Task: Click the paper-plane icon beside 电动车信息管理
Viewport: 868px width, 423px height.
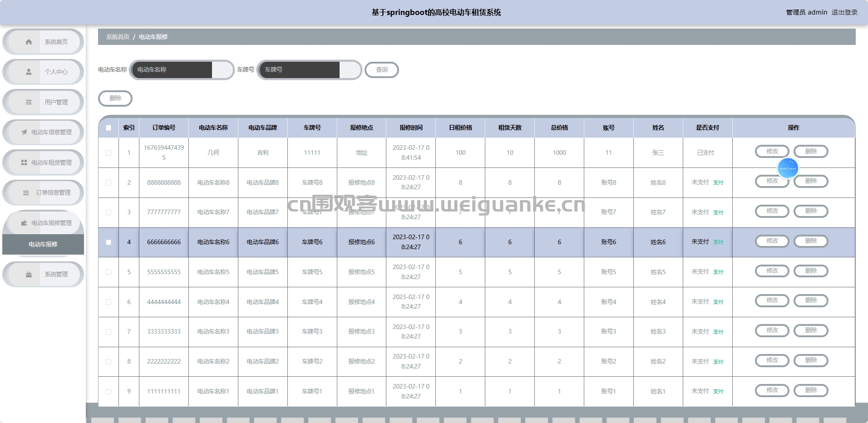Action: pyautogui.click(x=24, y=132)
